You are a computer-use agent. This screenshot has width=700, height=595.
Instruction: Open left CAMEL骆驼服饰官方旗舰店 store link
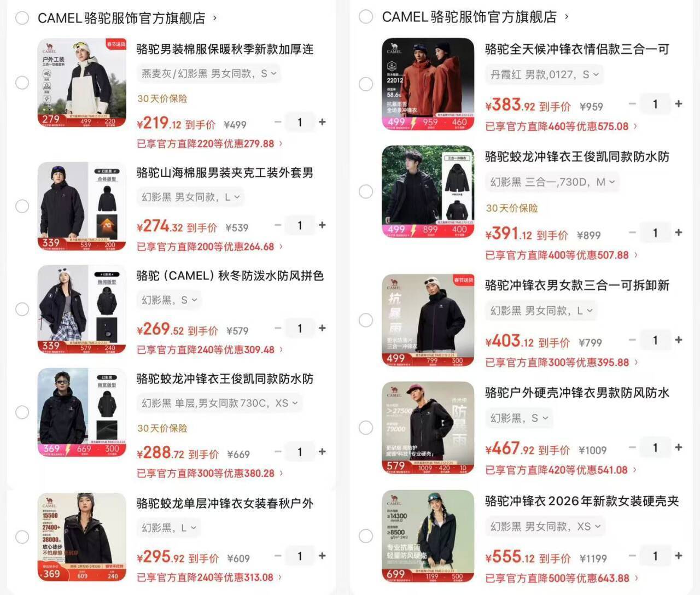click(127, 18)
